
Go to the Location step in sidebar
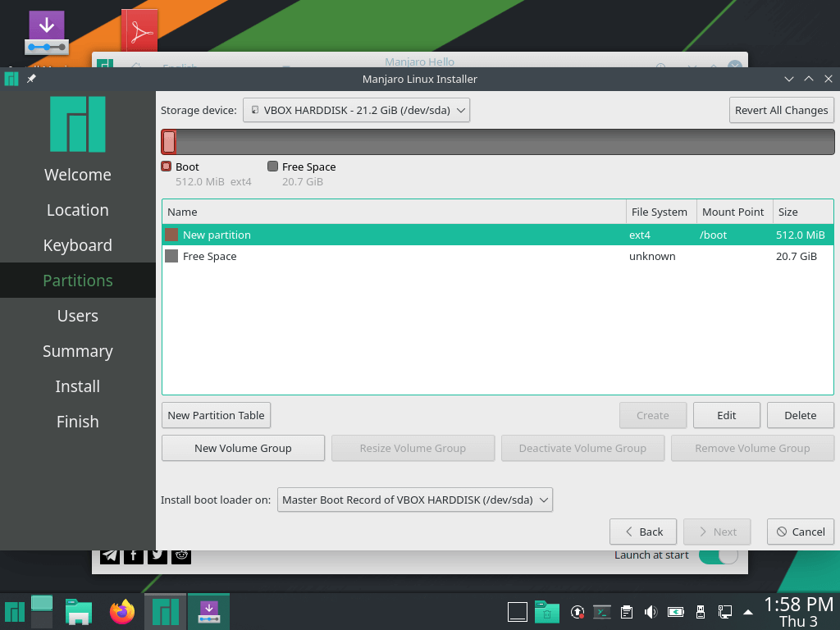click(x=78, y=210)
